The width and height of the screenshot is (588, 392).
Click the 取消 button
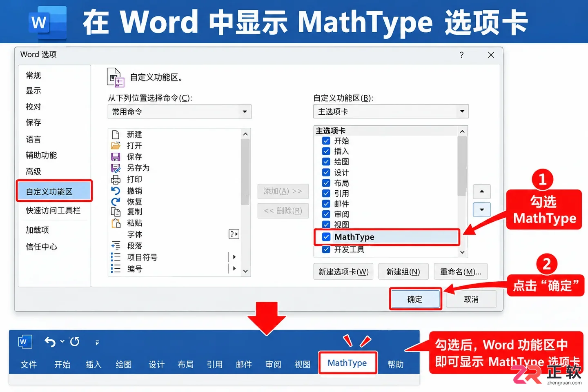click(471, 299)
